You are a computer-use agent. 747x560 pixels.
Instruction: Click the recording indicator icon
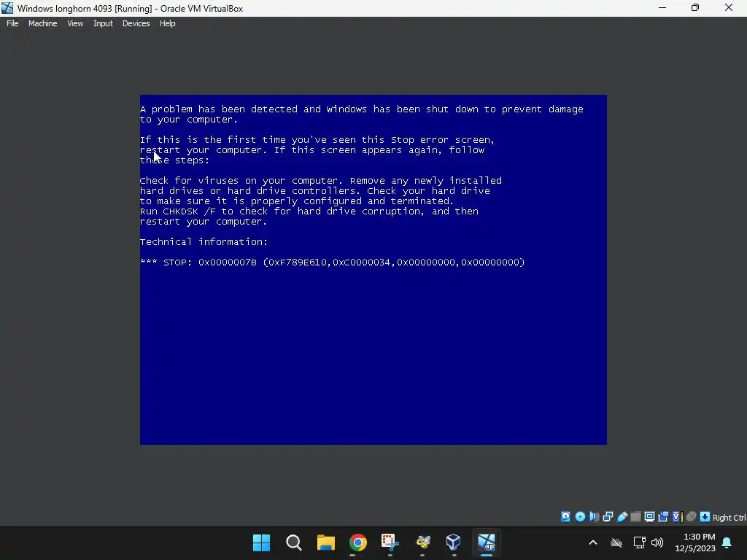(x=663, y=517)
